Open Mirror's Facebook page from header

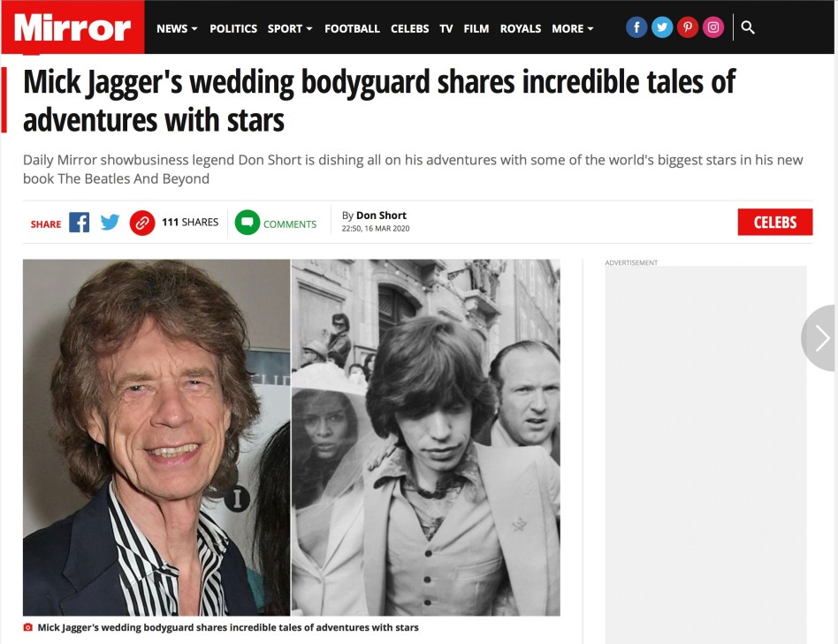(636, 27)
